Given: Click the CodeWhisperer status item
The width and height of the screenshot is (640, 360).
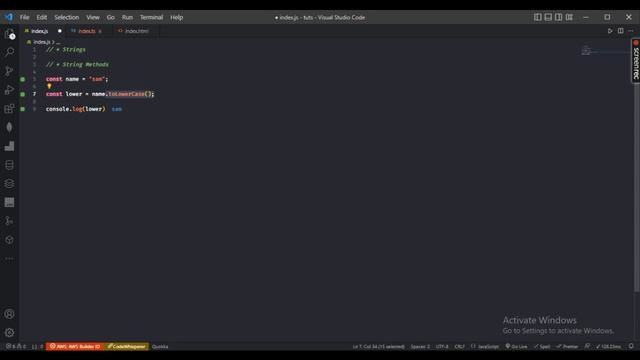Looking at the screenshot, I should [x=126, y=346].
